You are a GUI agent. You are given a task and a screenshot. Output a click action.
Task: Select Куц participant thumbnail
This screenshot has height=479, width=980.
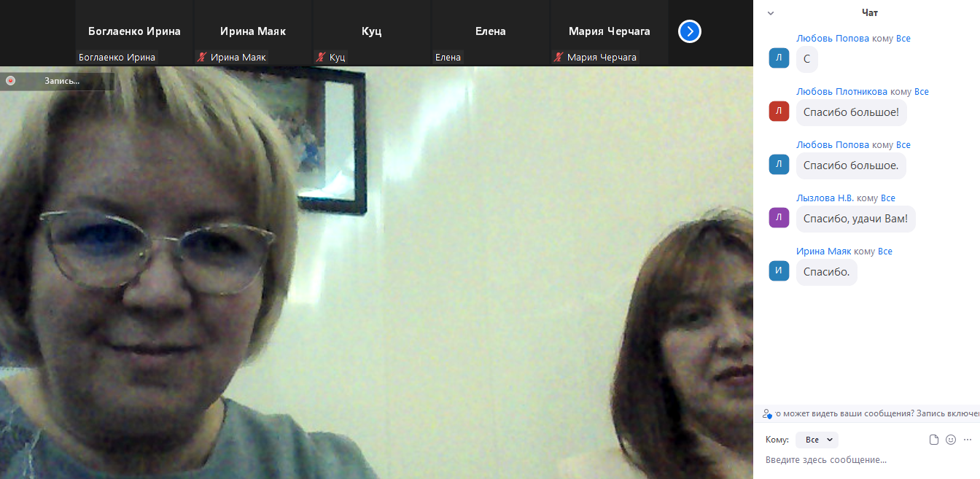point(372,33)
